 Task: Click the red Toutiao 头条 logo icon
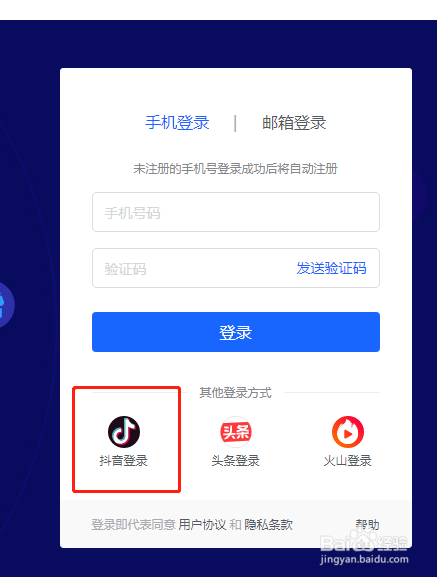(236, 432)
